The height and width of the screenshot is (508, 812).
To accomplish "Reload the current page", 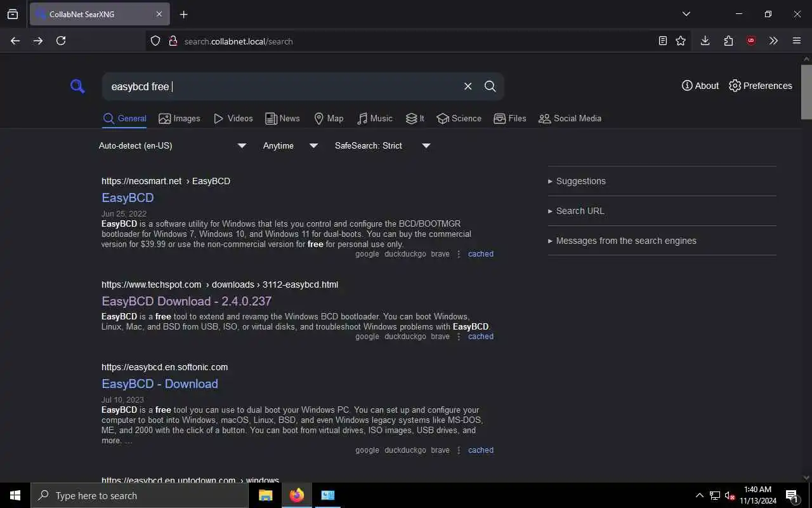I will [61, 41].
